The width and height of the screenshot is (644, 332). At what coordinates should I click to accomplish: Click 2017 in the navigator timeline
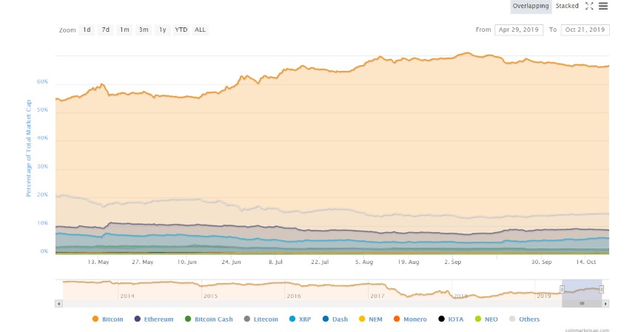(377, 296)
